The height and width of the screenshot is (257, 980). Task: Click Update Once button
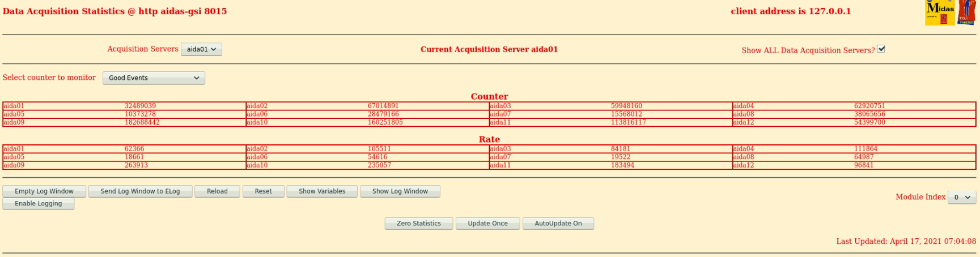(x=488, y=224)
